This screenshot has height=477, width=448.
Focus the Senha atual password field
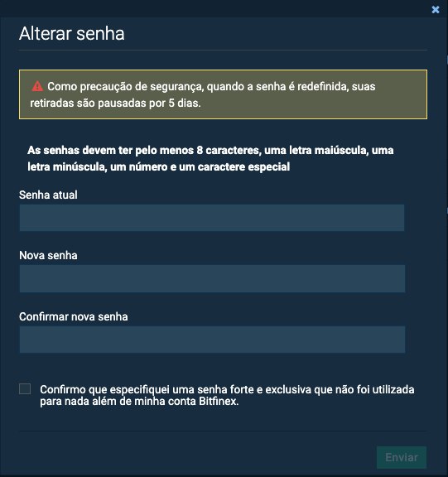click(212, 218)
